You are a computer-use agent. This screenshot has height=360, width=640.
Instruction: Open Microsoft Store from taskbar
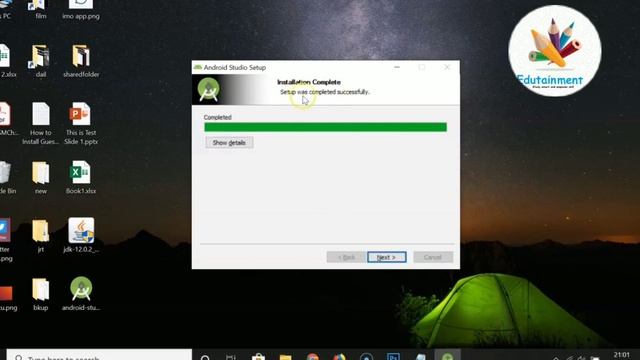tap(258, 356)
